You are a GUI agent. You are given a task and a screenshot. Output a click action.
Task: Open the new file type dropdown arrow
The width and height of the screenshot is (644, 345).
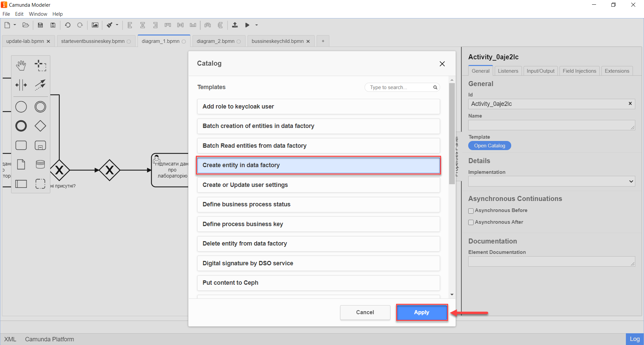15,25
